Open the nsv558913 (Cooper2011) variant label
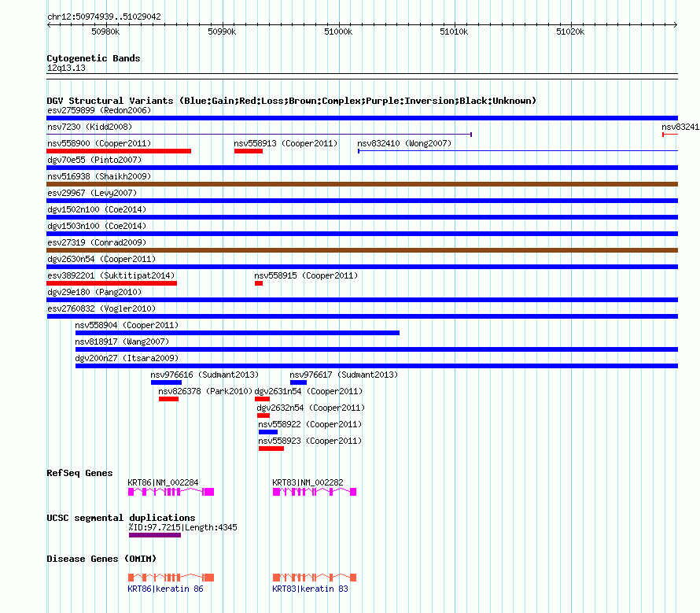Image resolution: width=700 pixels, height=613 pixels. coord(286,143)
